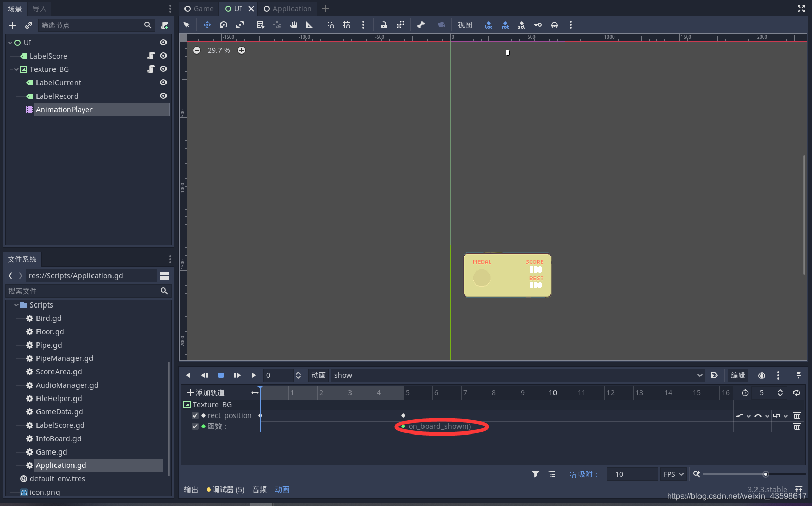This screenshot has width=812, height=506.
Task: Hide the Texture_BG node
Action: pyautogui.click(x=163, y=69)
